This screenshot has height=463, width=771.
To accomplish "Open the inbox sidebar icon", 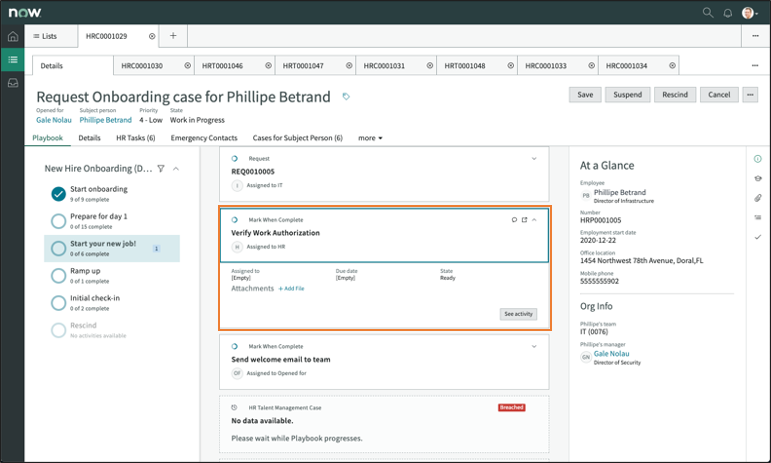I will tap(13, 83).
